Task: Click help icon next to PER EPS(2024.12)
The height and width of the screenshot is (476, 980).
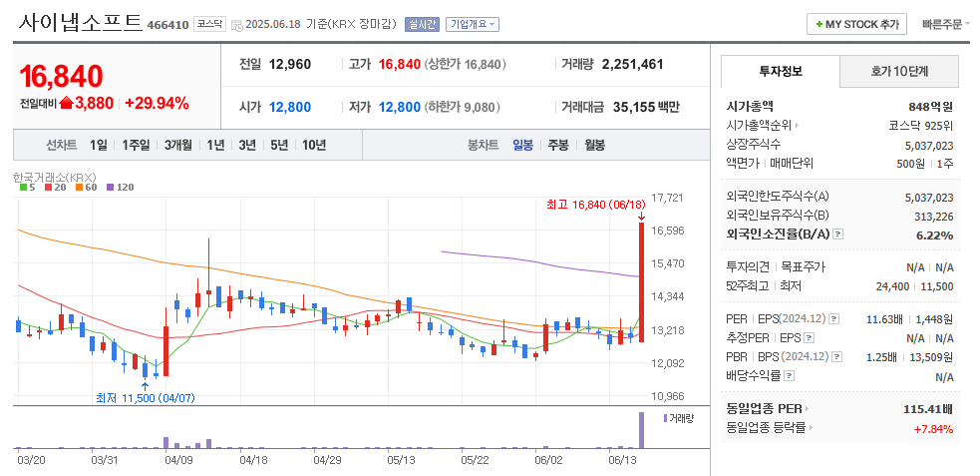Action: [x=834, y=319]
